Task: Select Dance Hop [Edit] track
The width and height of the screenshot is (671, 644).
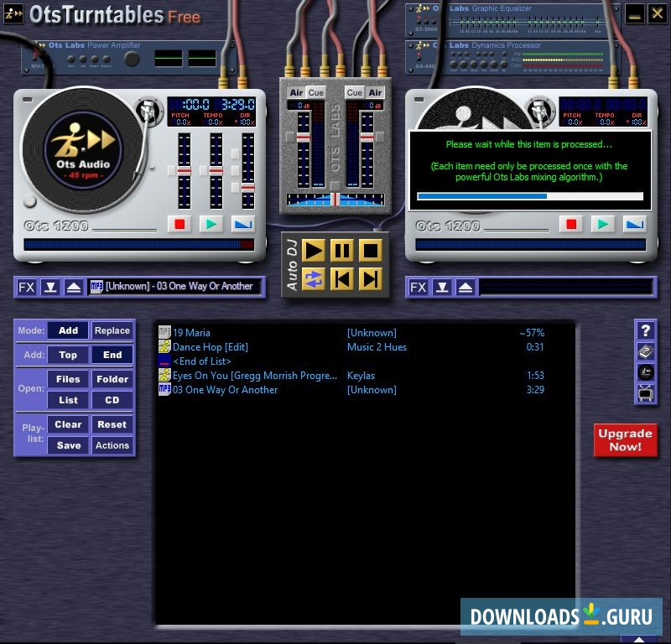Action: 351,347
